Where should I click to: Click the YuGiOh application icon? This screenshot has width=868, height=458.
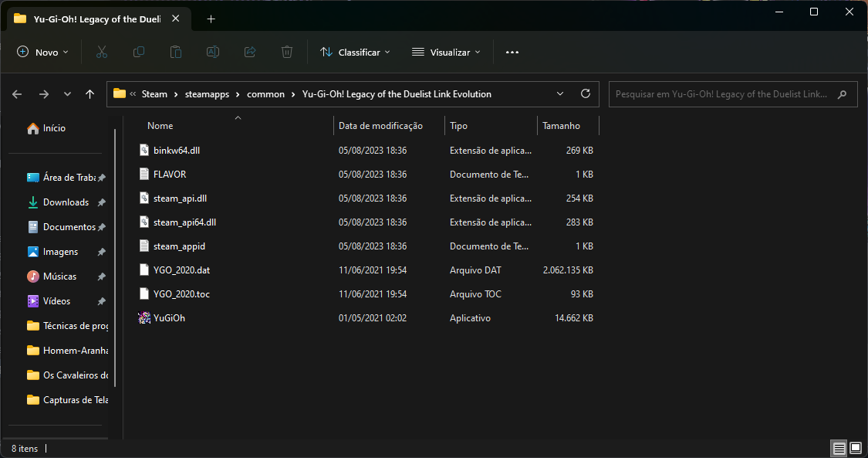click(x=144, y=318)
